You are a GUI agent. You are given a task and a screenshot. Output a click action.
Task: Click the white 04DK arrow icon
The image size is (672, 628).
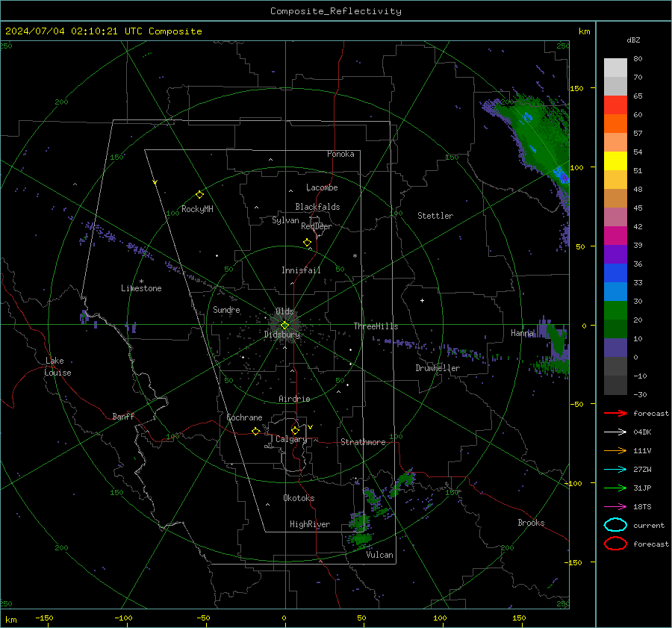615,432
